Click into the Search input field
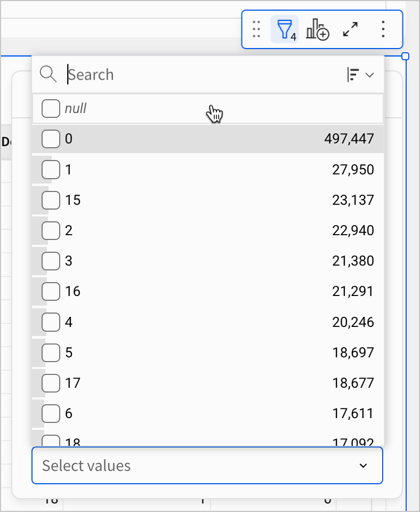Image resolution: width=420 pixels, height=512 pixels. pos(203,75)
